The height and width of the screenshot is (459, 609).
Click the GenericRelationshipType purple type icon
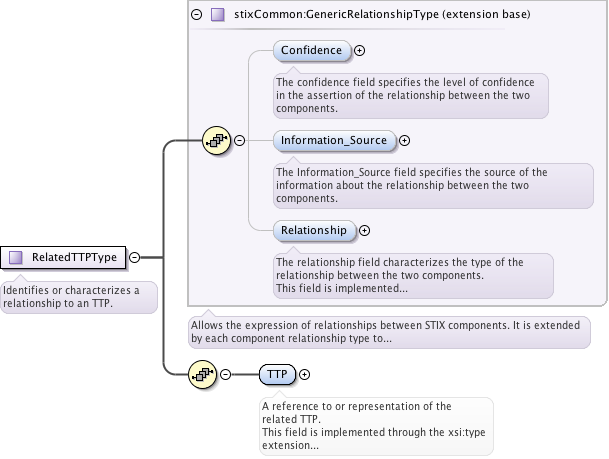(x=217, y=16)
